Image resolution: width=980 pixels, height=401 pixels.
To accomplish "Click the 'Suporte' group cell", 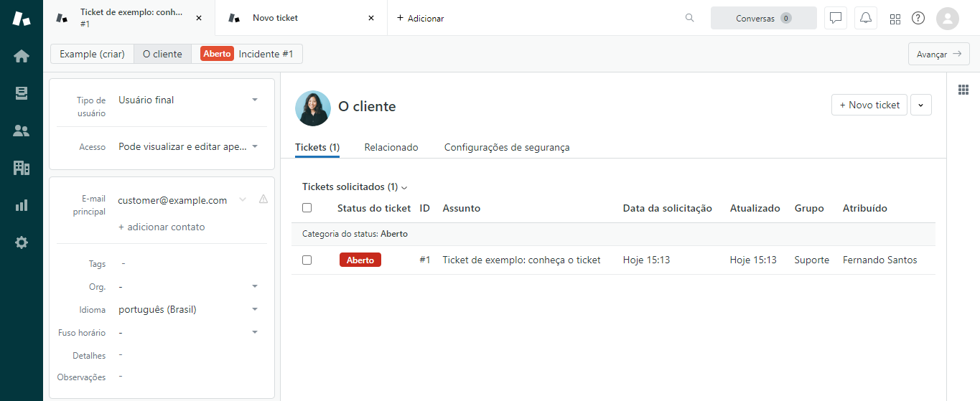I will 812,260.
